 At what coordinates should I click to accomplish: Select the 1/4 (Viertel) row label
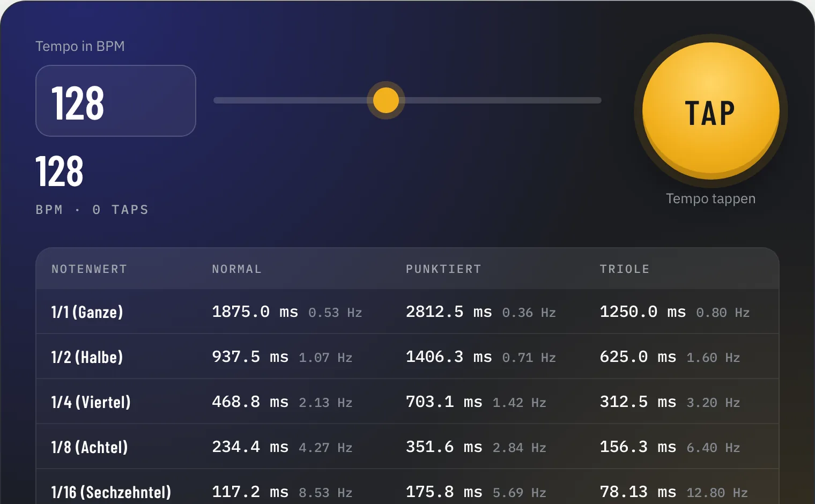[91, 402]
